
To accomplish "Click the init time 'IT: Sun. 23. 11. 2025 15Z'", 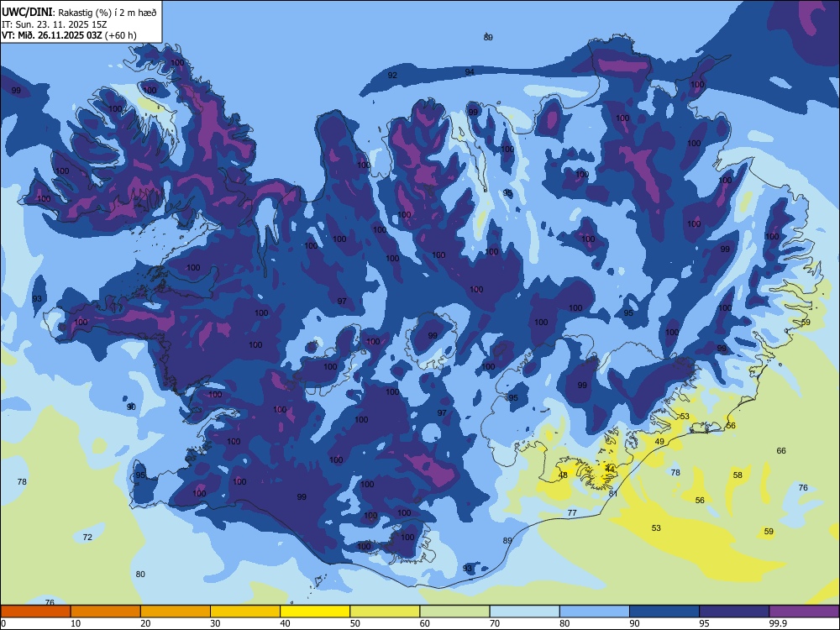I will point(54,24).
